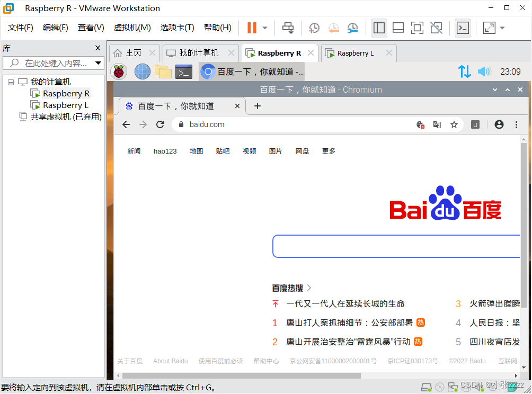Open the Raspberry Pi applications menu
This screenshot has width=532, height=394.
pyautogui.click(x=118, y=71)
